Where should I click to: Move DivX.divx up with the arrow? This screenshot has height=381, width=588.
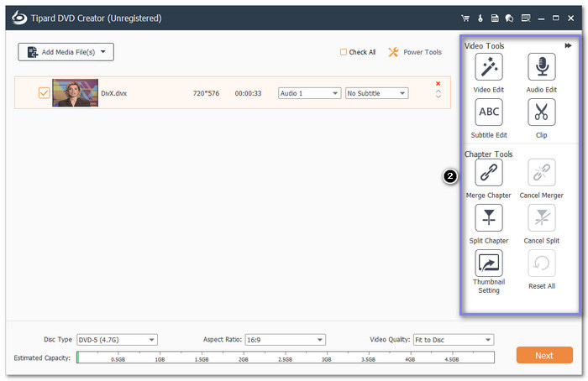click(x=438, y=91)
